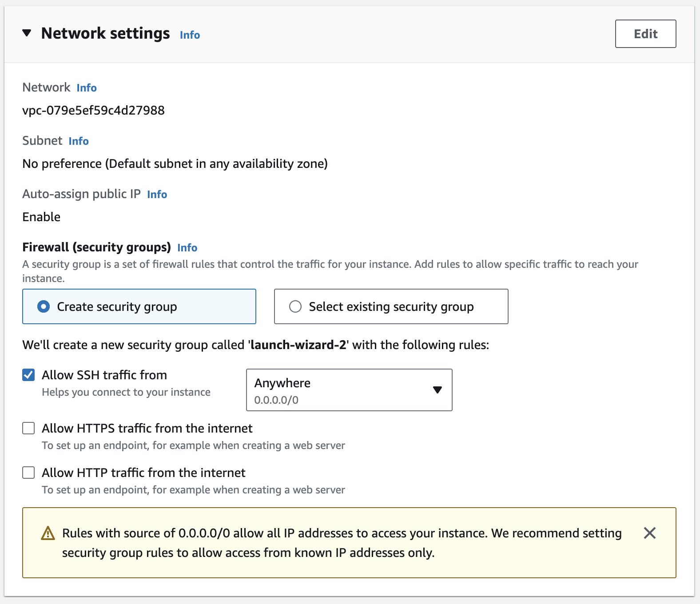Click the 'launch-wizard-2' security group name

pos(298,345)
